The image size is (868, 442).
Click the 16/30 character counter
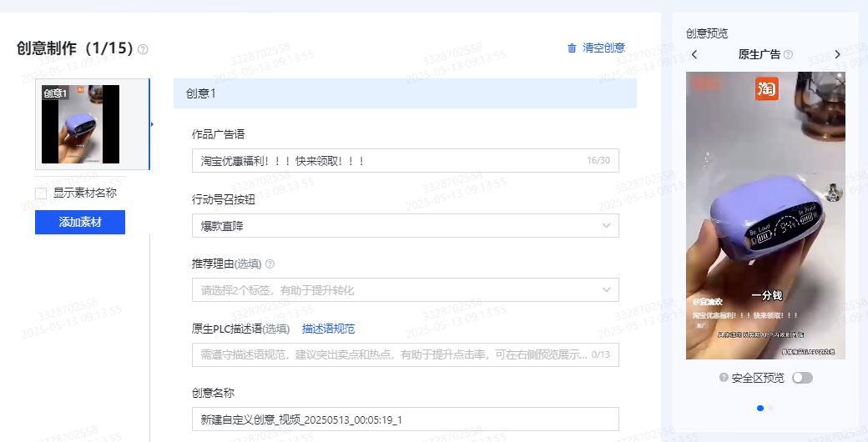click(598, 160)
